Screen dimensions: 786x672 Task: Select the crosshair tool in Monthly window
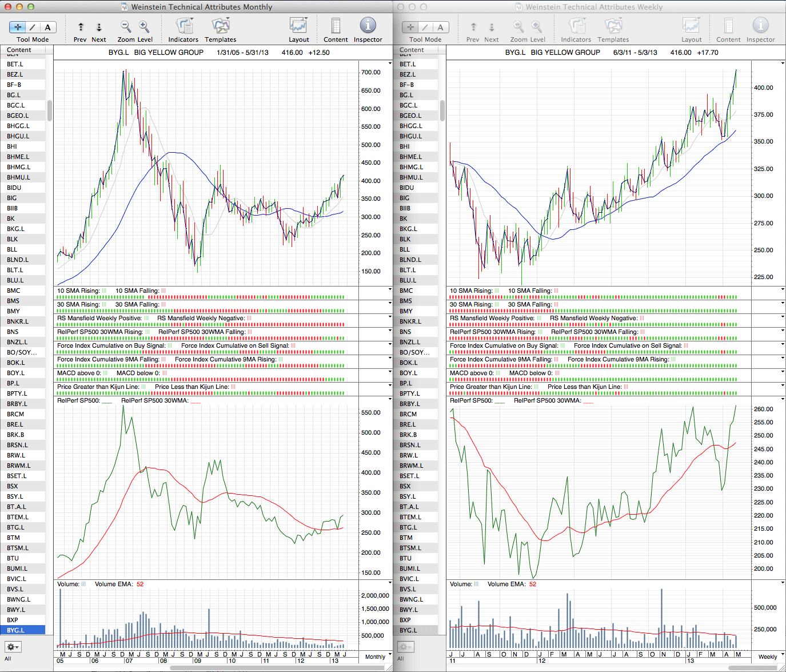click(18, 27)
